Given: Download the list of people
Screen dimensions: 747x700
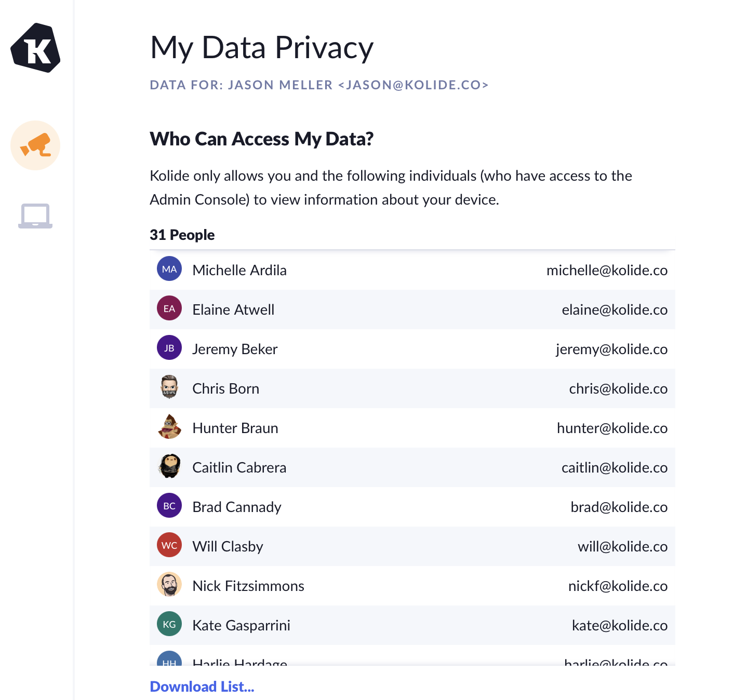Looking at the screenshot, I should pos(202,686).
